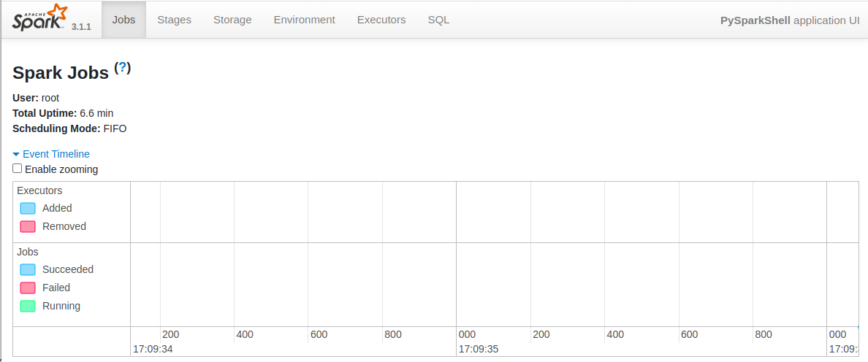Image resolution: width=868 pixels, height=362 pixels.
Task: Click the Executors Removed red swatch
Action: (x=28, y=227)
